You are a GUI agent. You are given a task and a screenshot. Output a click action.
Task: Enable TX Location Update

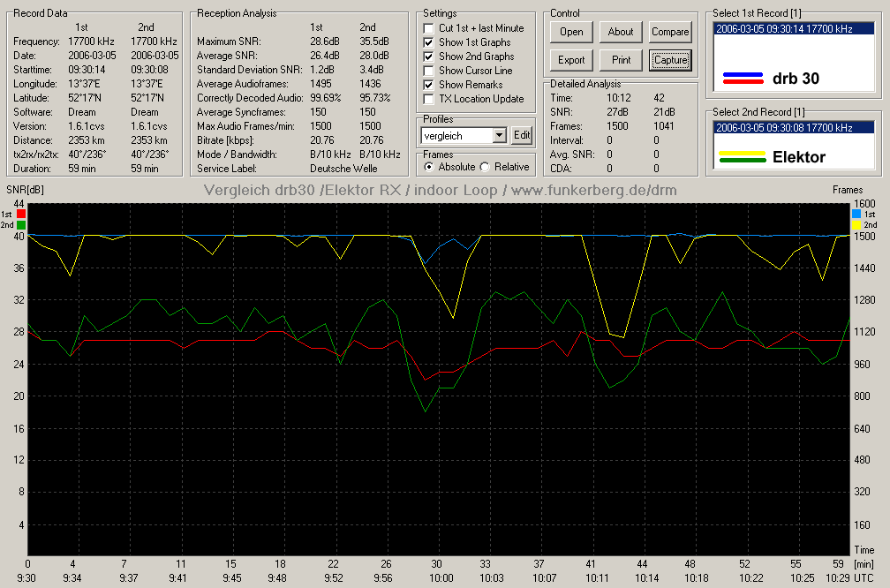coord(428,99)
